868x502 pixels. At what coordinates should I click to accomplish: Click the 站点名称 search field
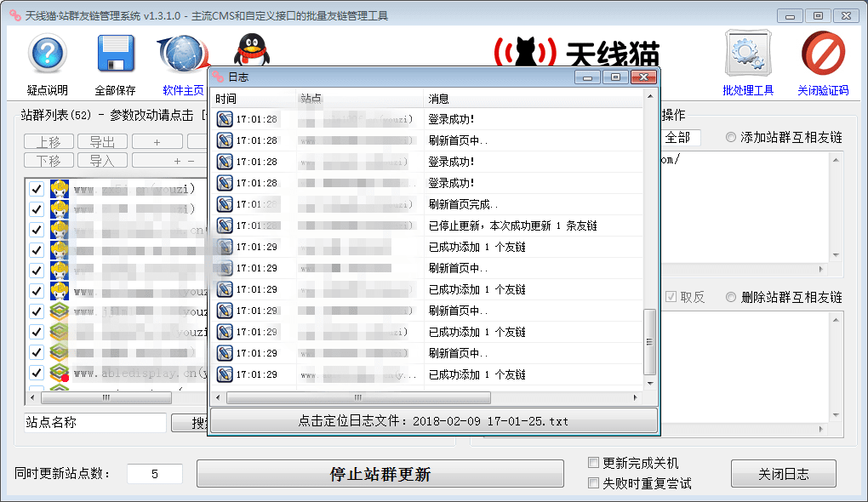(x=94, y=422)
